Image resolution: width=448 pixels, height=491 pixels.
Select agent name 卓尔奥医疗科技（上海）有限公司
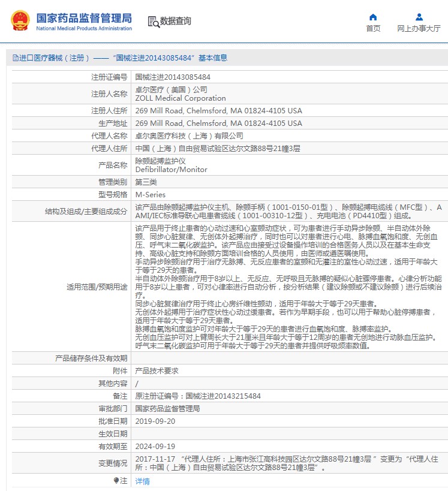click(x=190, y=136)
